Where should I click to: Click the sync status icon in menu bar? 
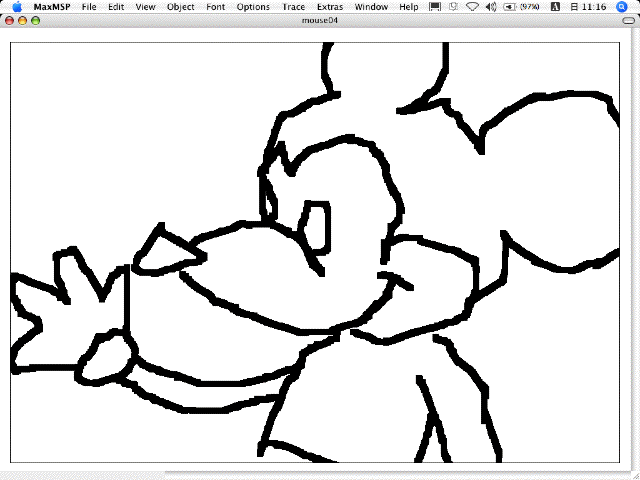coord(453,7)
